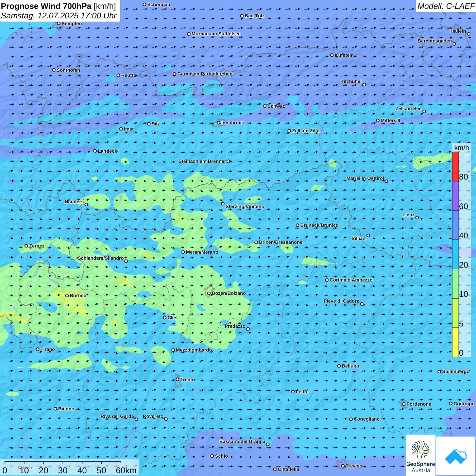The image size is (476, 476).
Task: Click the 'Riva del Garda' label
Action: (x=117, y=416)
